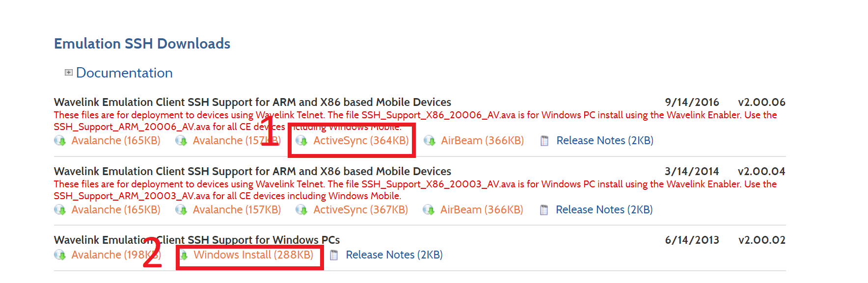Click download icon beside v2.00.04 AirBeam
Viewport: 868px width, 283px height.
coord(429,210)
